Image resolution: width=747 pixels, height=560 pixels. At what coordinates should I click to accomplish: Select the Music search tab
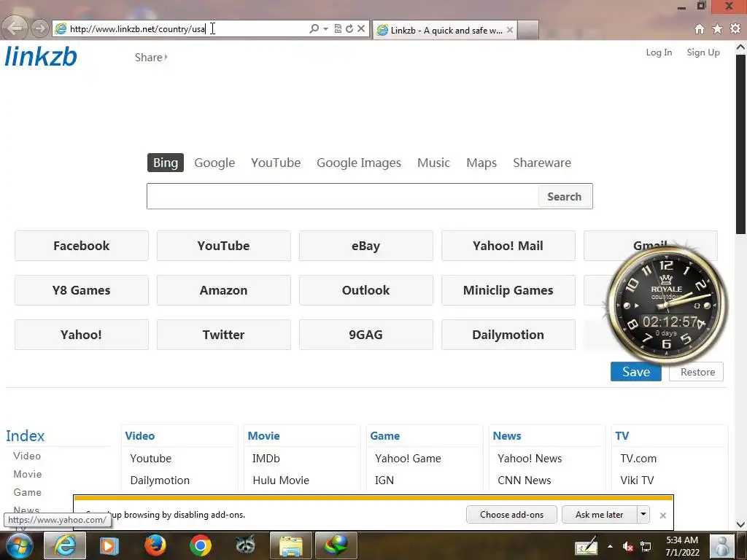tap(433, 163)
